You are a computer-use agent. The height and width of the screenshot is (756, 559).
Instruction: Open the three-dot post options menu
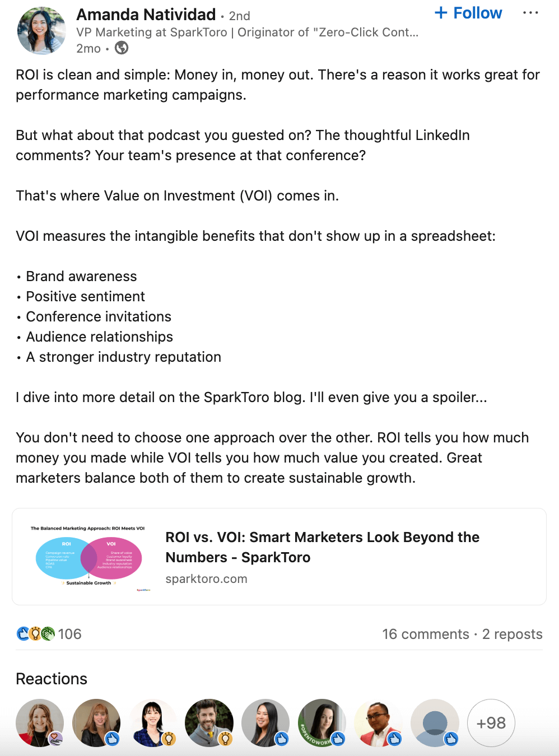click(x=530, y=13)
